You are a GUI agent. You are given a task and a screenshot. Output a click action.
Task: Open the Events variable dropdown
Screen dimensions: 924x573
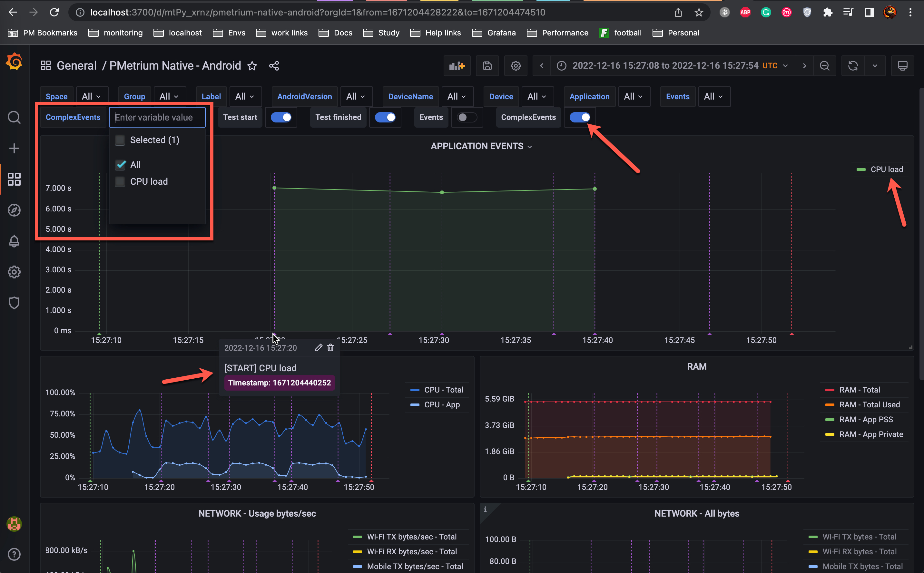point(714,97)
